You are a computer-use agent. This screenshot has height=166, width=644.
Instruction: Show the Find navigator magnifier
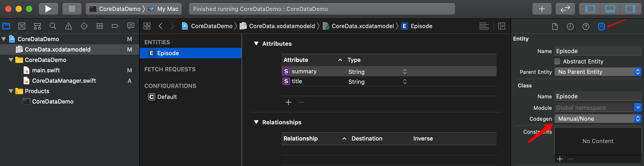click(53, 26)
